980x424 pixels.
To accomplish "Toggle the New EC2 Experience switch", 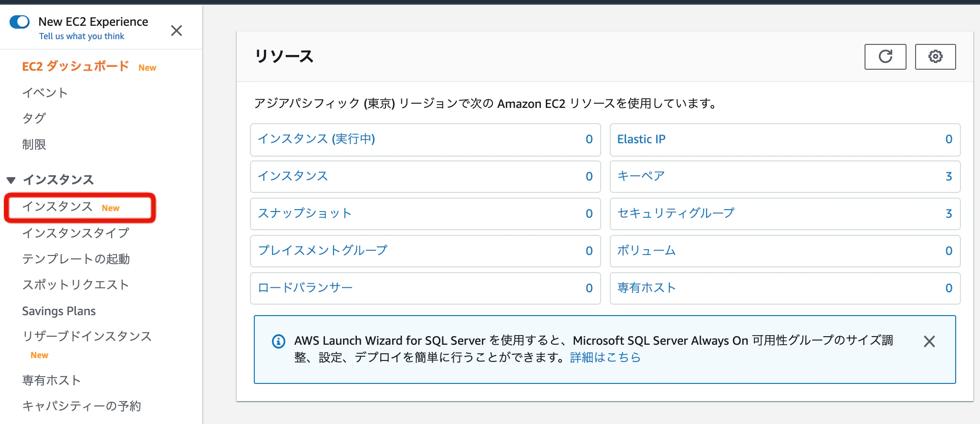I will point(20,22).
